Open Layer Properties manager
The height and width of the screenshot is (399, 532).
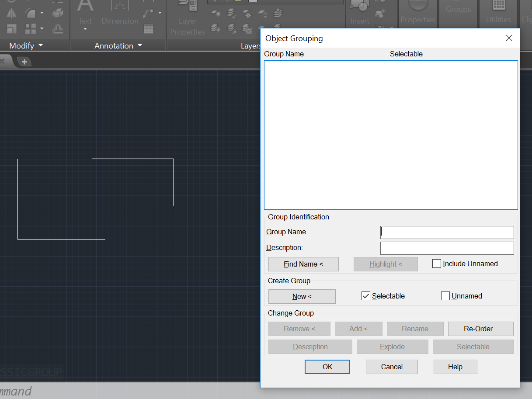coord(188,17)
